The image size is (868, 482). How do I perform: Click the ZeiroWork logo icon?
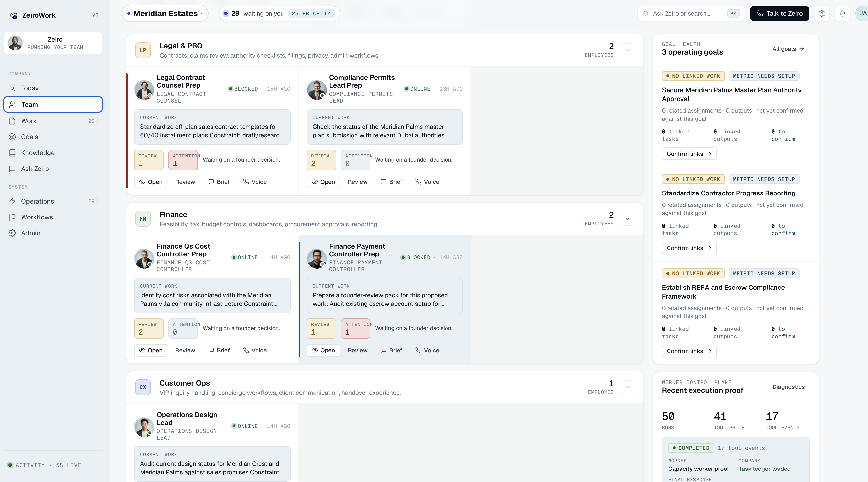coord(13,15)
